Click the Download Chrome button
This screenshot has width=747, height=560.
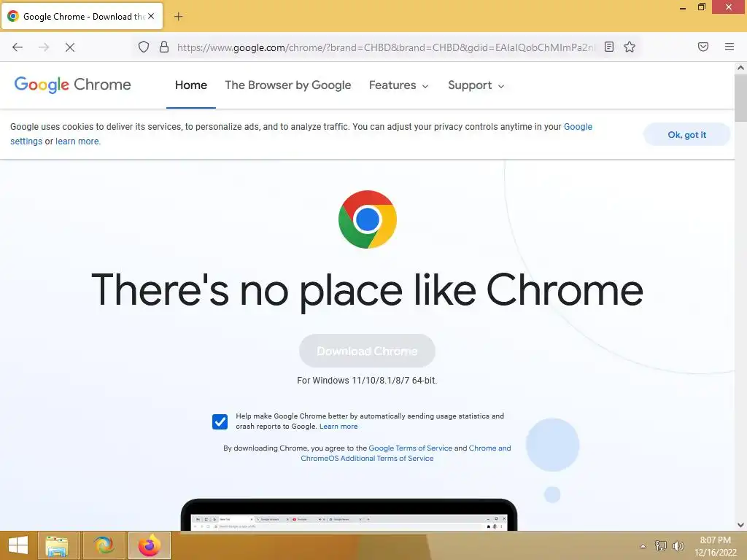367,351
